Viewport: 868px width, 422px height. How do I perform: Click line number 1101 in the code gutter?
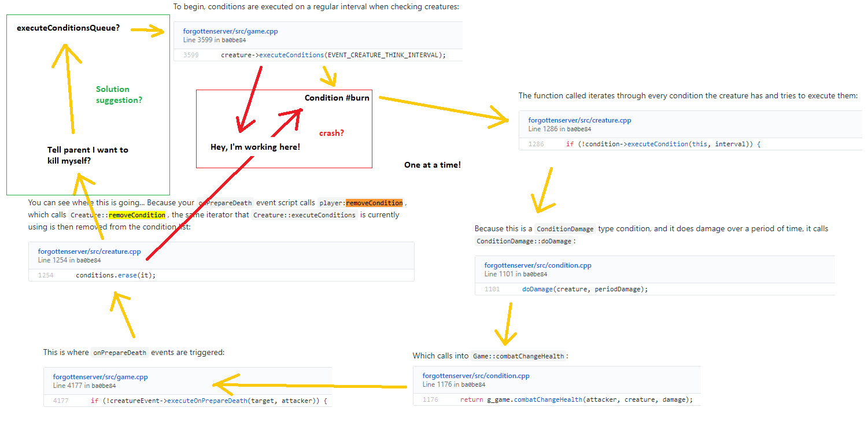492,289
